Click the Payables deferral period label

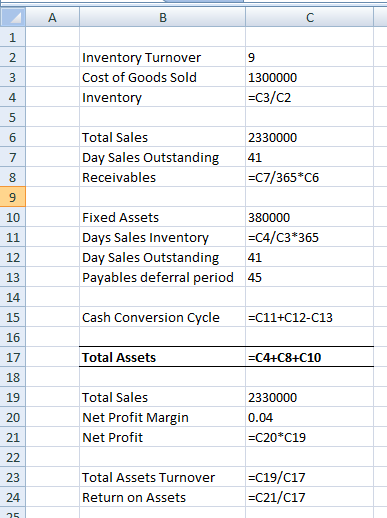[x=162, y=277]
